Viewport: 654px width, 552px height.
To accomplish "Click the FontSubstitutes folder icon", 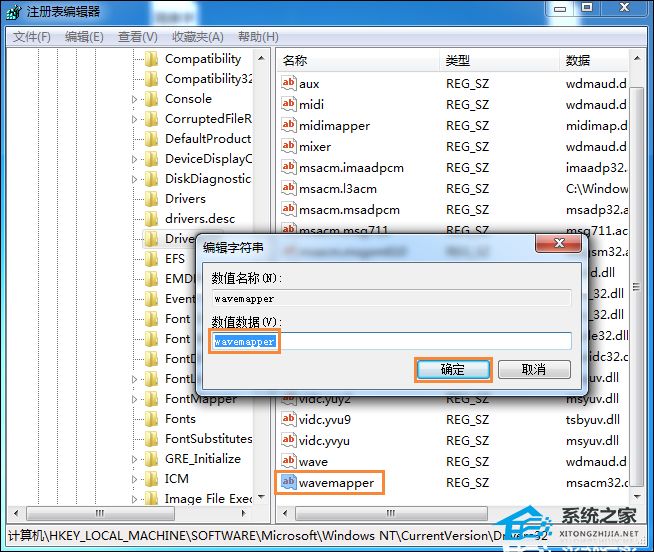I will point(151,439).
